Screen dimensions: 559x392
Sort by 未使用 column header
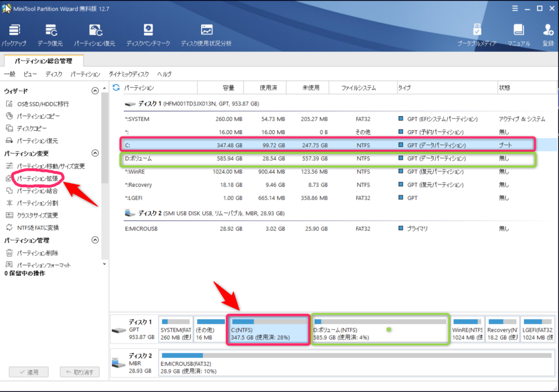click(307, 88)
